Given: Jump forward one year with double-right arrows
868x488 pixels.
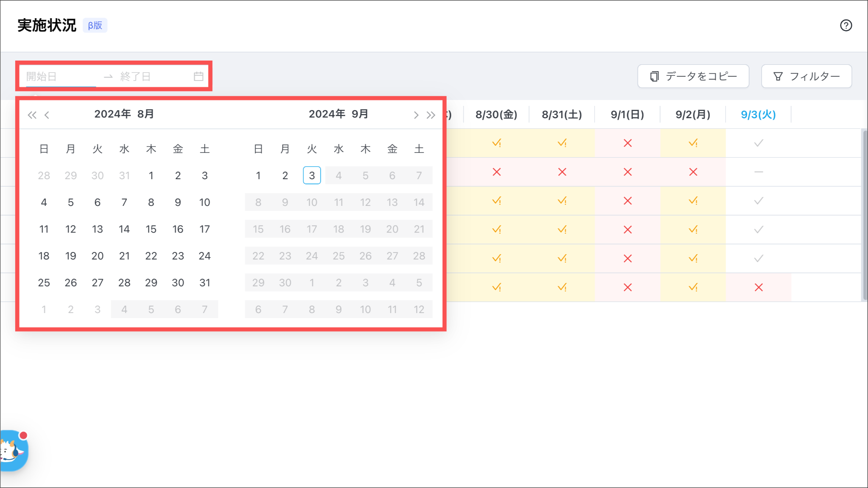Looking at the screenshot, I should click(431, 115).
